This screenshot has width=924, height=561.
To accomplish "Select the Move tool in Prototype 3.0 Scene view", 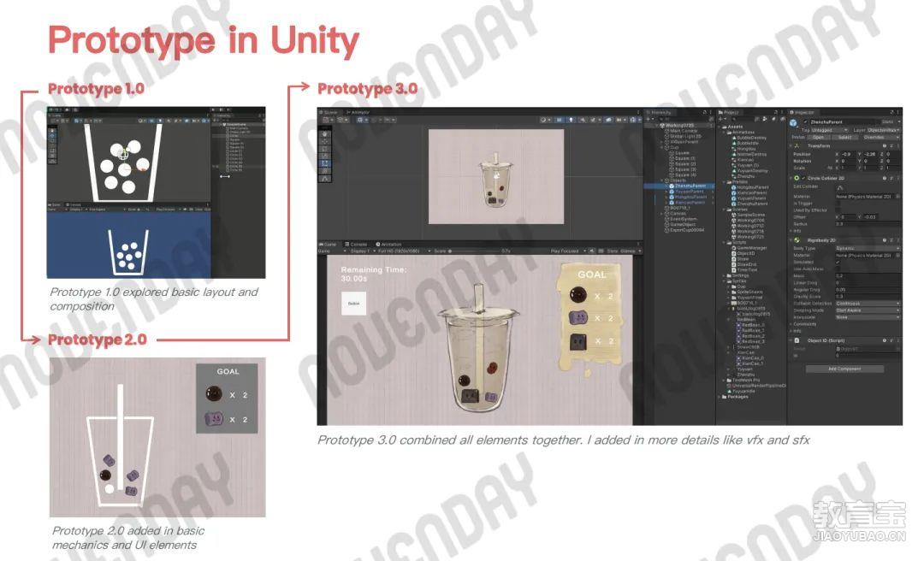I will 325,141.
